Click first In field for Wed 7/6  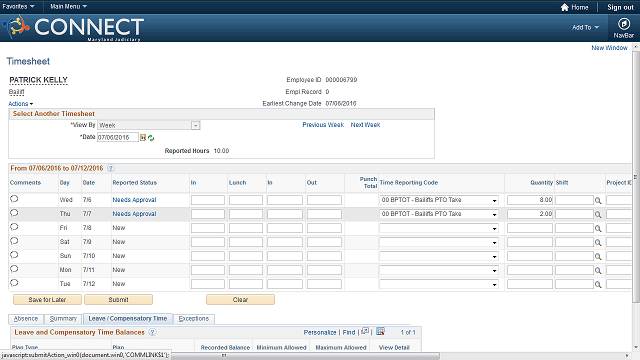click(x=208, y=200)
